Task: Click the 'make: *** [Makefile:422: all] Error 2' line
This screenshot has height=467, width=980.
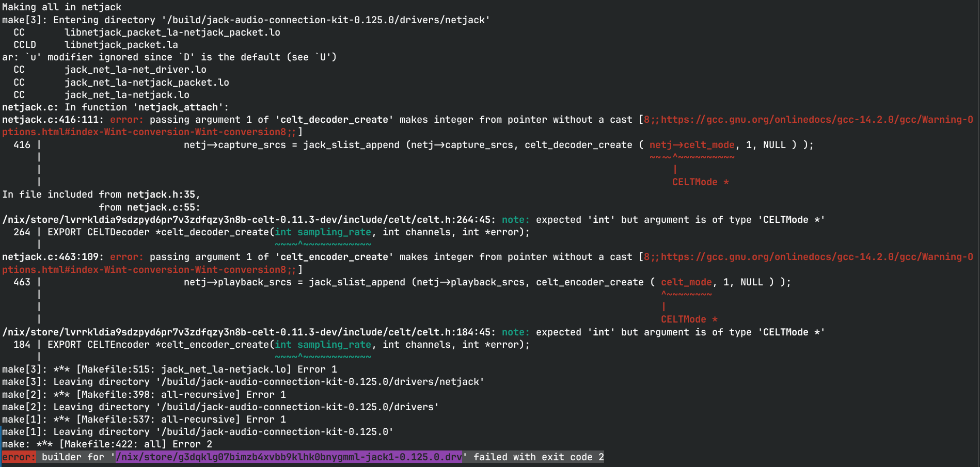Action: tap(107, 444)
